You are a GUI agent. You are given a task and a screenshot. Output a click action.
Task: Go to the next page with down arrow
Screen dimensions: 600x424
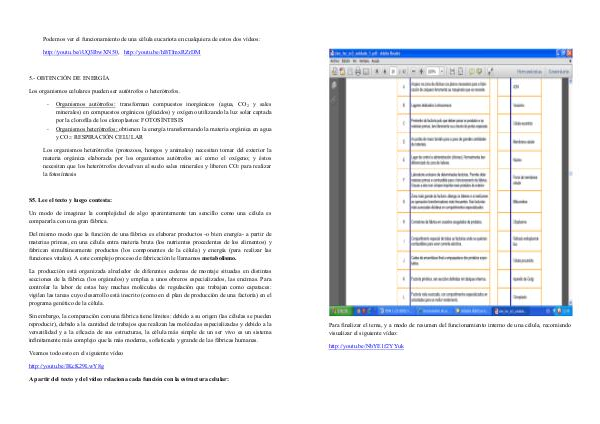385,70
